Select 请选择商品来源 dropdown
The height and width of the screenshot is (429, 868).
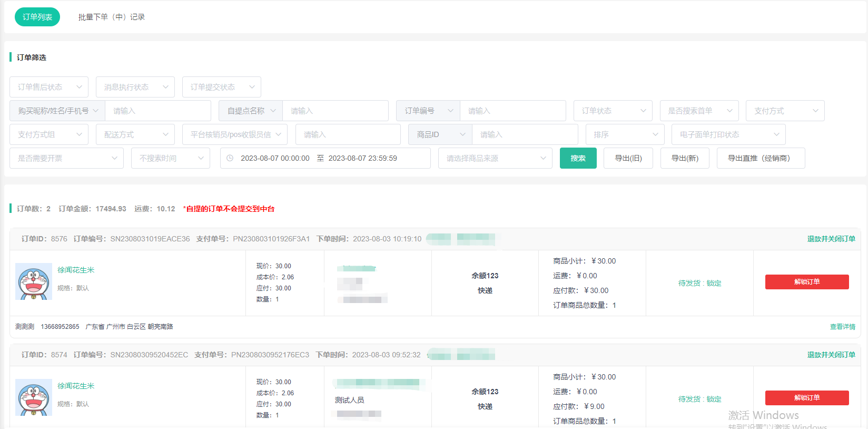pyautogui.click(x=495, y=158)
